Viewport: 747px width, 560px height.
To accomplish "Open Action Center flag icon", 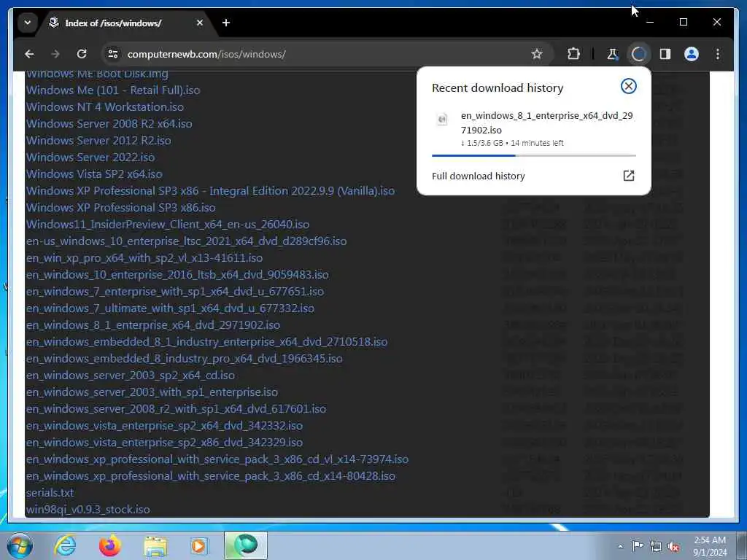I will click(x=638, y=545).
